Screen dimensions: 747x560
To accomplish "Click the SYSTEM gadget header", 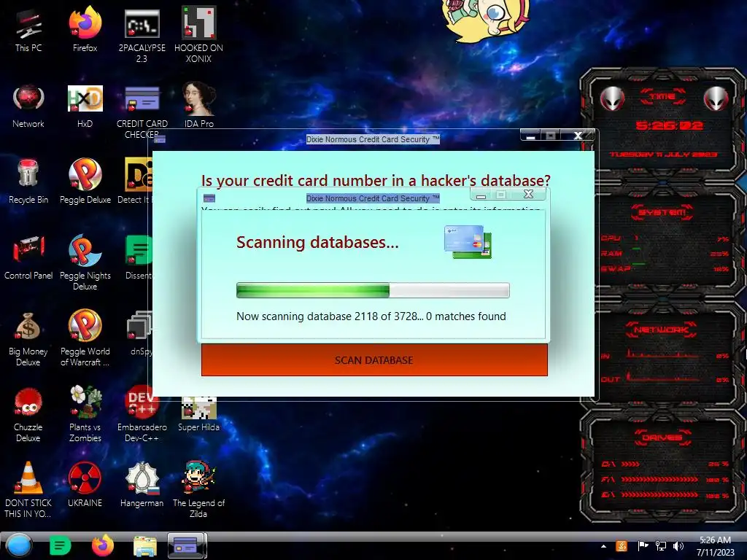I will click(x=662, y=212).
